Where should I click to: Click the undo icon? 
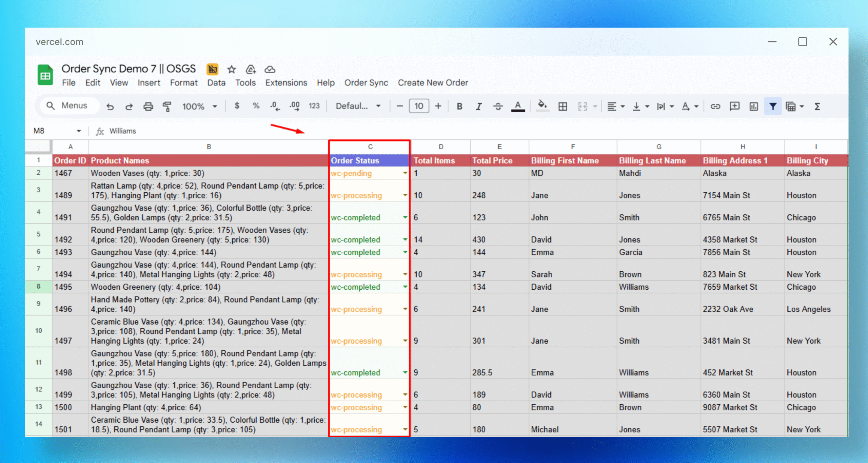click(x=110, y=107)
